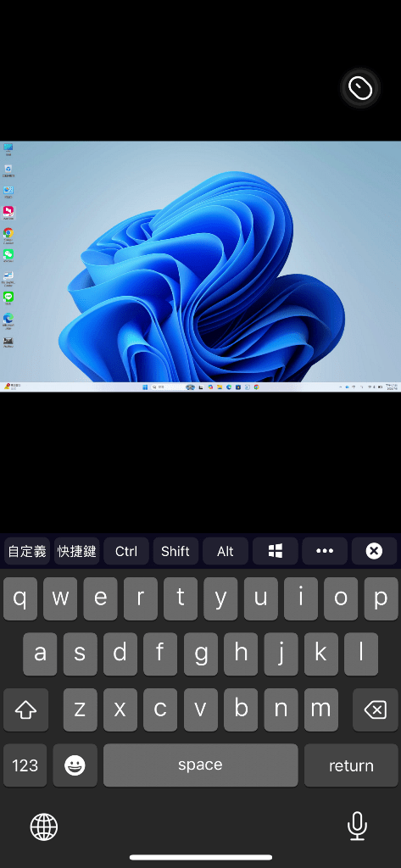The image size is (401, 868).
Task: Tap the w key
Action: coord(60,598)
